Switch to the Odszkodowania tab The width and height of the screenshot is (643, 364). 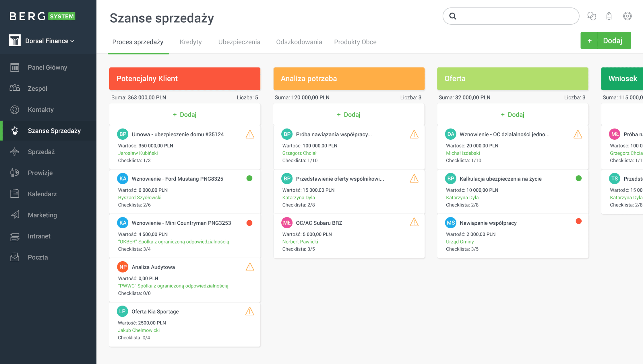point(299,42)
